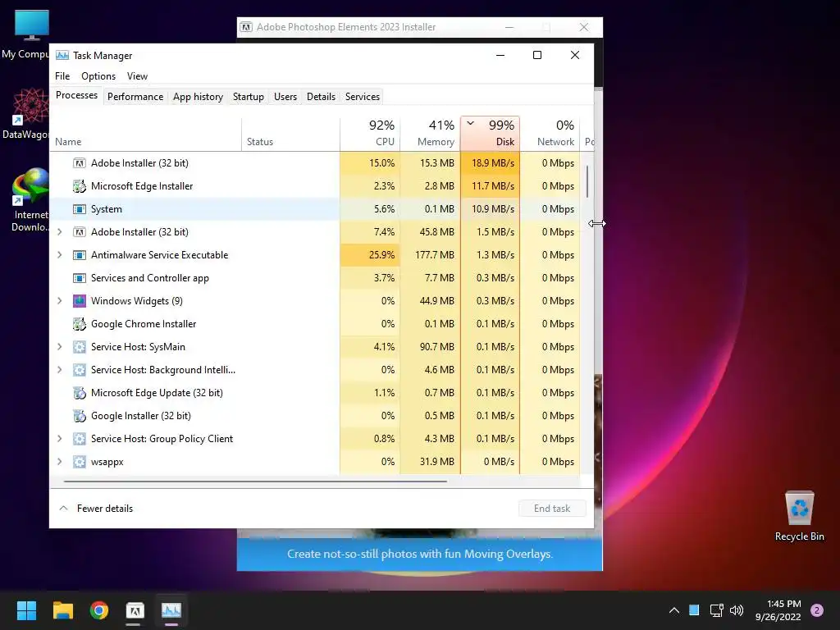Select the 90.7 MB memory cell
The width and height of the screenshot is (840, 630).
pyautogui.click(x=430, y=347)
